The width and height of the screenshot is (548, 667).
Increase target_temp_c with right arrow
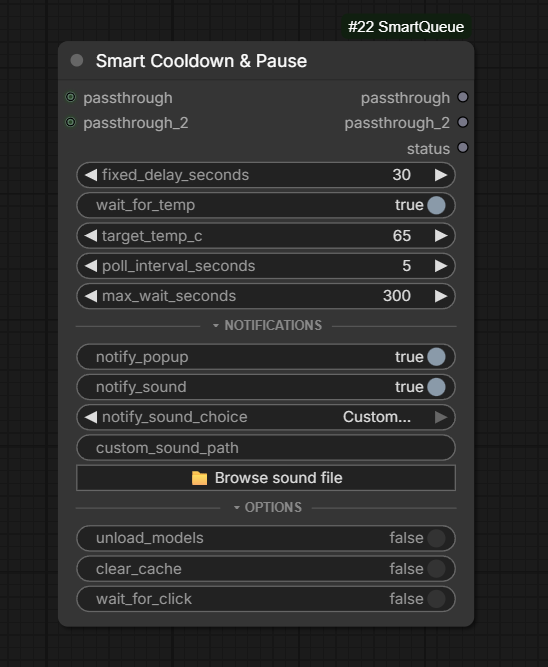(x=441, y=236)
